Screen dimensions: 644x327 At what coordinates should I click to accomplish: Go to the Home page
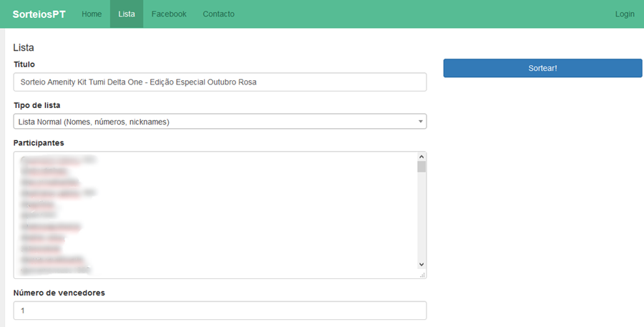(92, 14)
